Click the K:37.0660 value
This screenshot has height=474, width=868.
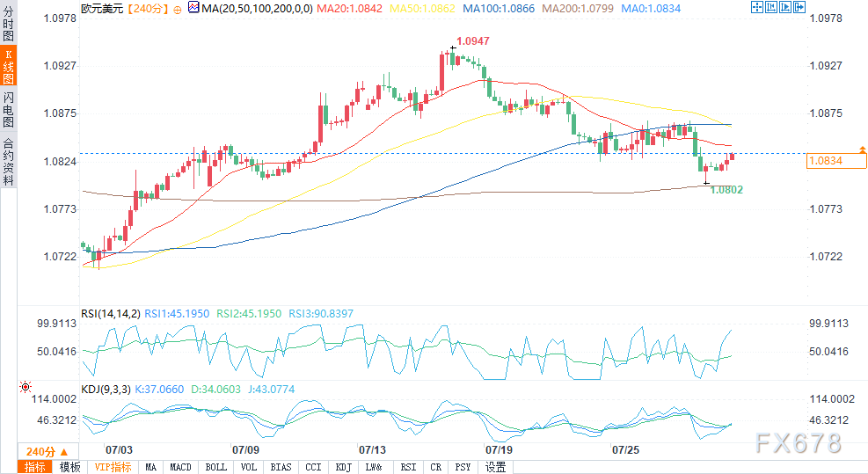coord(159,390)
